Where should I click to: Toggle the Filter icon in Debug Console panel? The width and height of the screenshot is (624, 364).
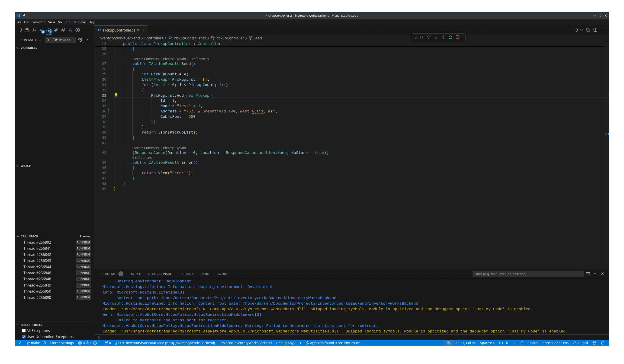pos(588,274)
